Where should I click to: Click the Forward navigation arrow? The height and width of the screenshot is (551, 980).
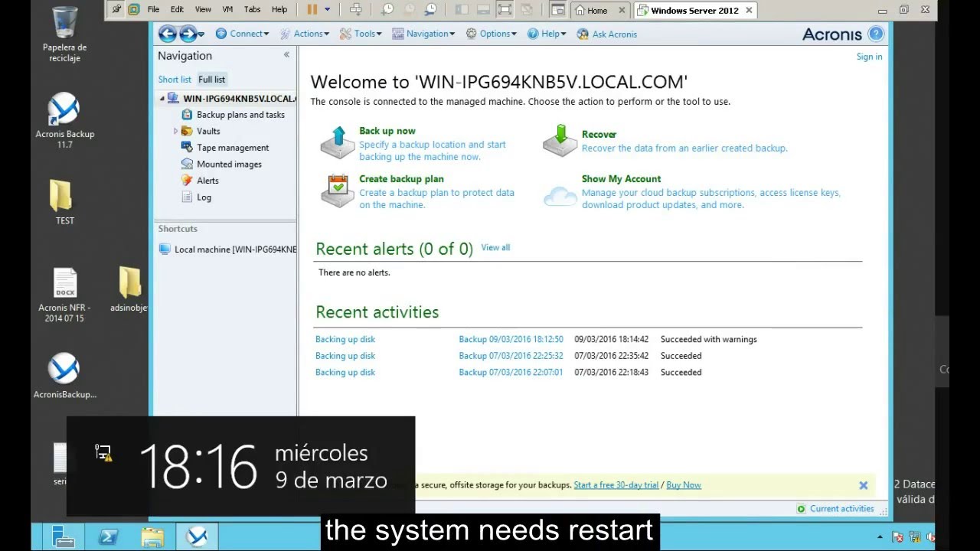click(188, 34)
